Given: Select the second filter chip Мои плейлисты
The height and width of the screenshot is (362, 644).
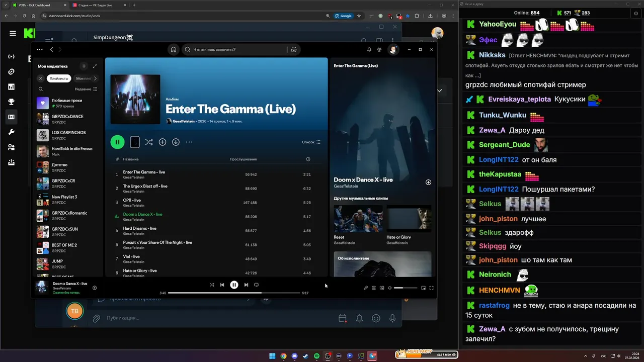Looking at the screenshot, I should point(83,78).
